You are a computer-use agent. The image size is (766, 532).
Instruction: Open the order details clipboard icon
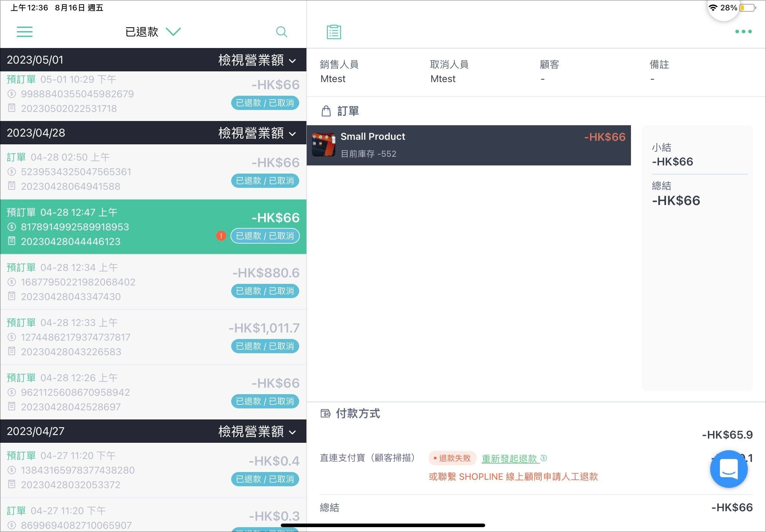point(334,32)
